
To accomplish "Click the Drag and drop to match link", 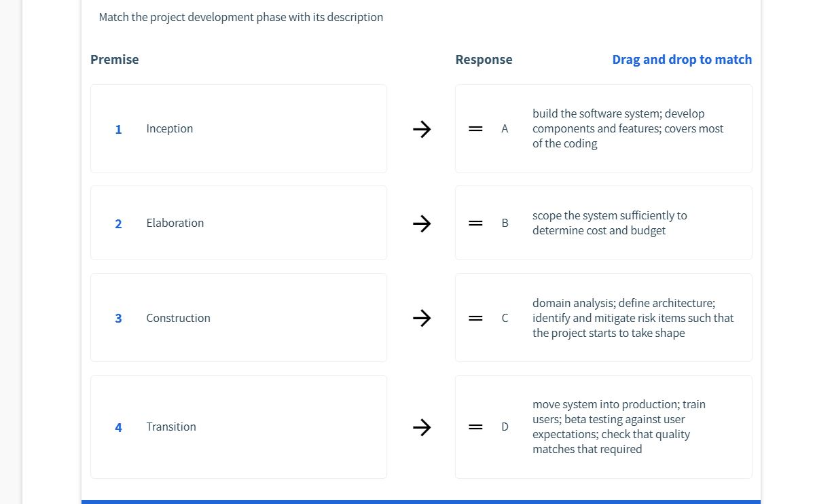I will (x=682, y=59).
